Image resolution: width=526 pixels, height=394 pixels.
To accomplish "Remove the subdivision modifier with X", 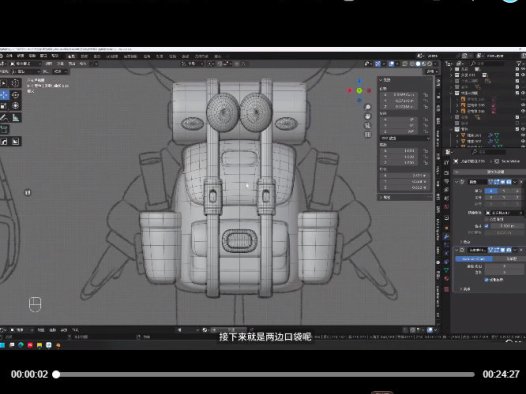I will click(521, 250).
